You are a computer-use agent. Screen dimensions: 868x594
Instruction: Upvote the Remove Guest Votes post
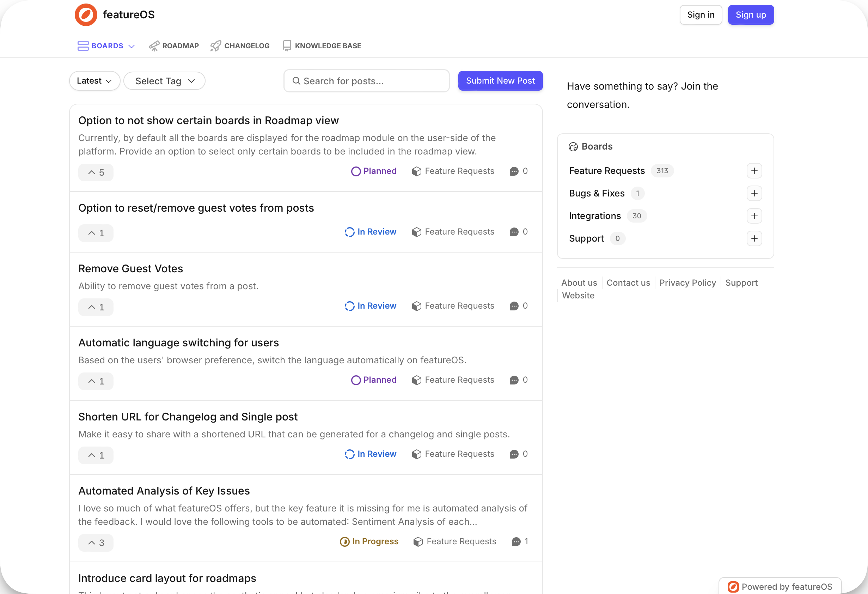pyautogui.click(x=96, y=307)
